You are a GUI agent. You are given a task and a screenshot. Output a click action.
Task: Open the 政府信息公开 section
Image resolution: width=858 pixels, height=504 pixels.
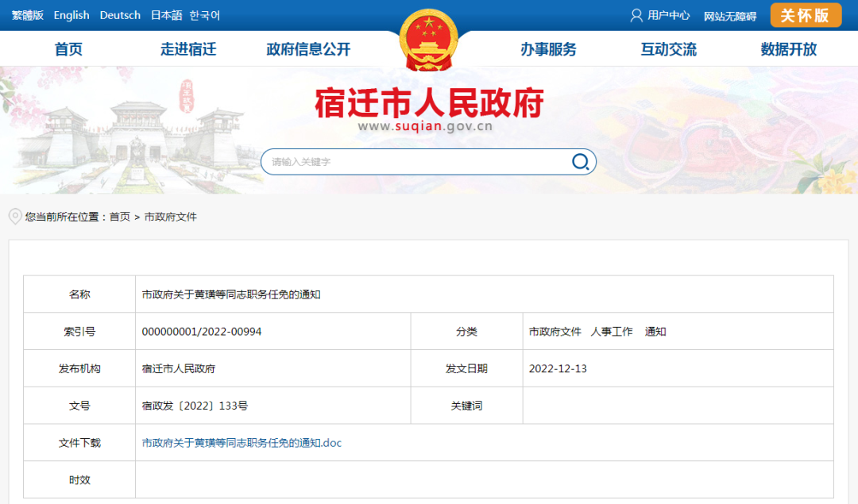307,48
